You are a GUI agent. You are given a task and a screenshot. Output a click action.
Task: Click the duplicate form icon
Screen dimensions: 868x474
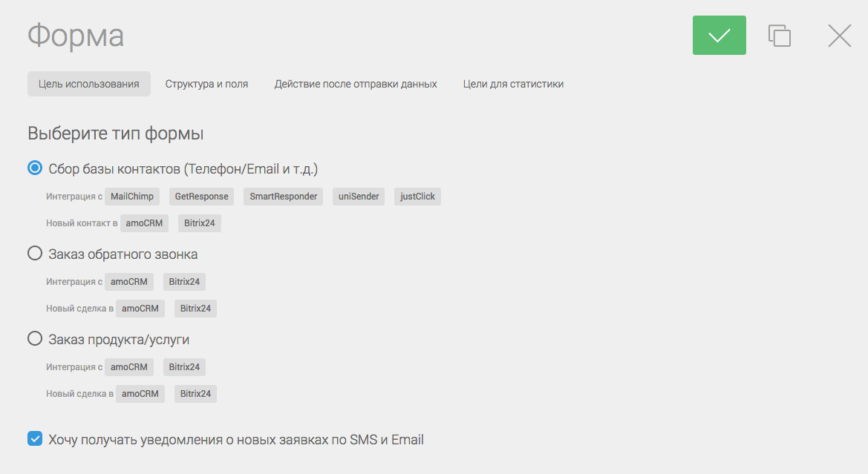[x=779, y=36]
